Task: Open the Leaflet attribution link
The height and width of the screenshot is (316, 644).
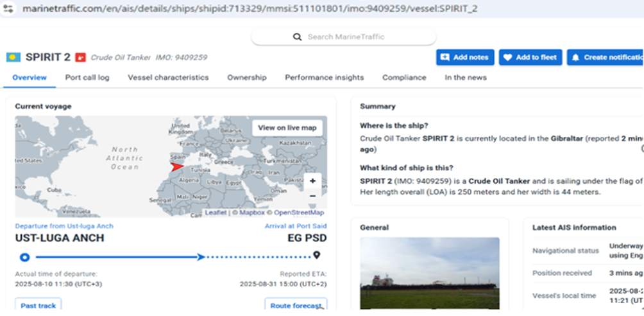Action: click(216, 213)
